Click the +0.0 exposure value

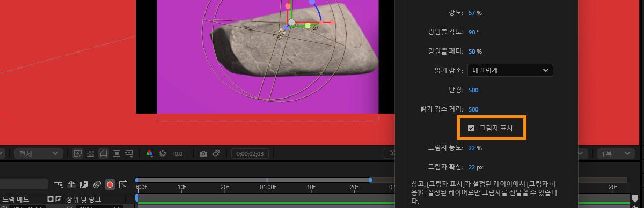177,154
